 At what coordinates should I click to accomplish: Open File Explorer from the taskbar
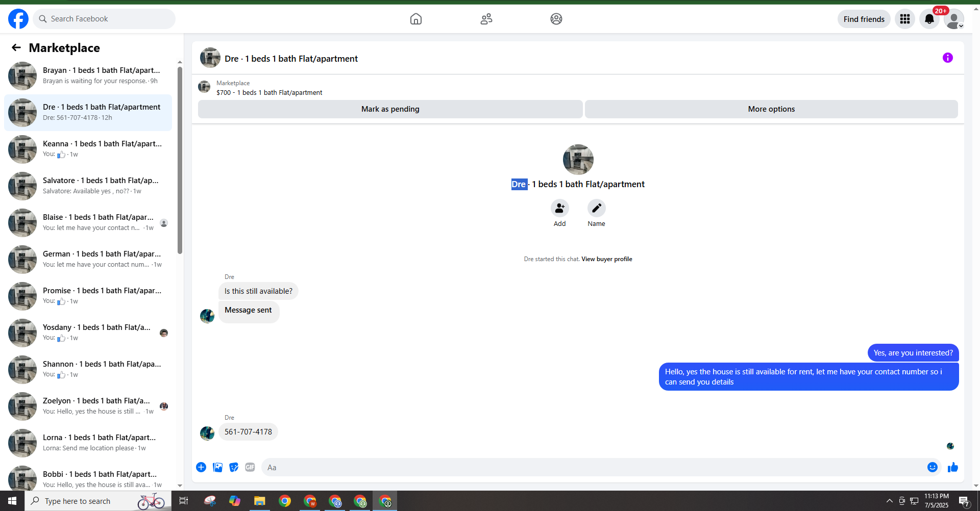click(x=260, y=501)
